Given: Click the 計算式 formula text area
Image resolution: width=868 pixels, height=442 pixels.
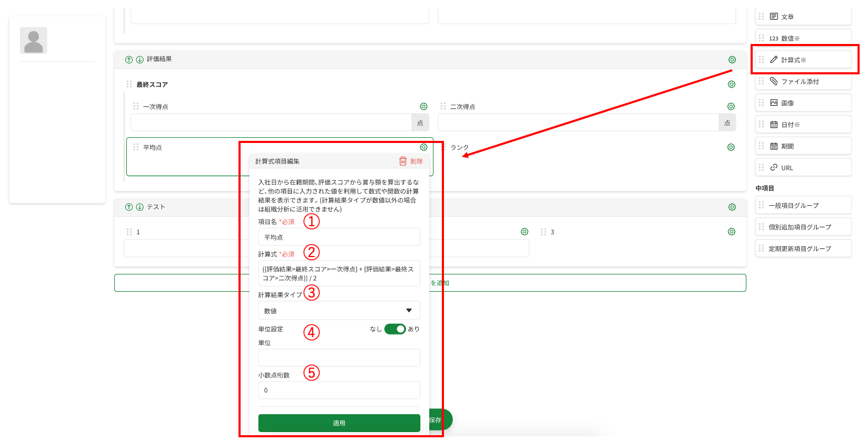Looking at the screenshot, I should [x=339, y=273].
